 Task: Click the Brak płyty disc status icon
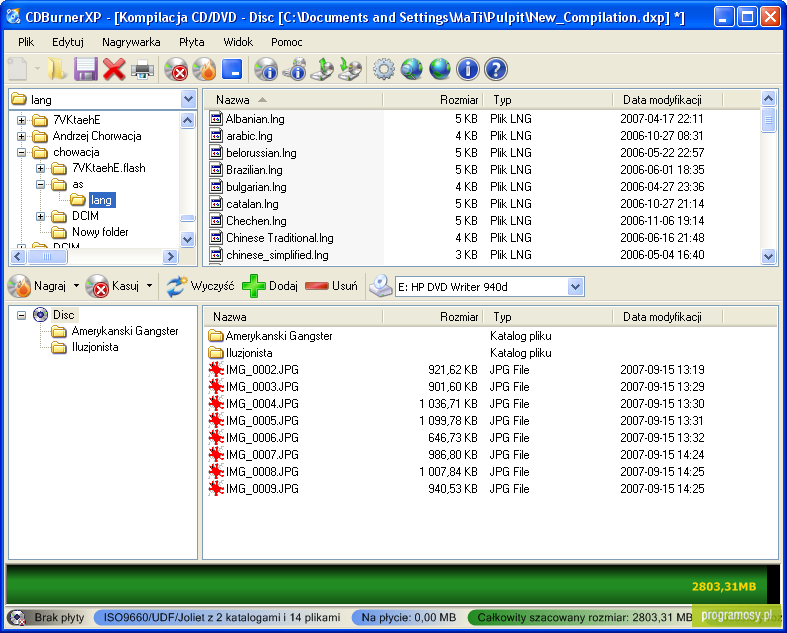coord(18,617)
